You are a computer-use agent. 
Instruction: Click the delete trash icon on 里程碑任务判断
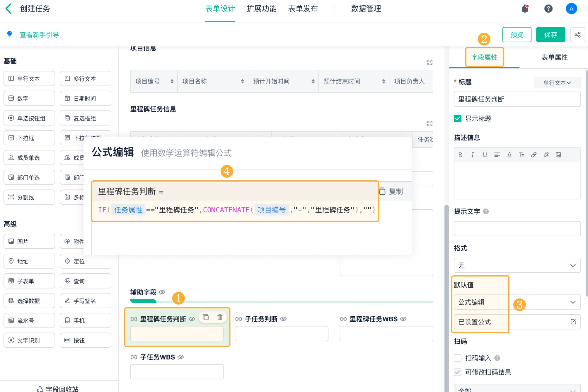220,317
